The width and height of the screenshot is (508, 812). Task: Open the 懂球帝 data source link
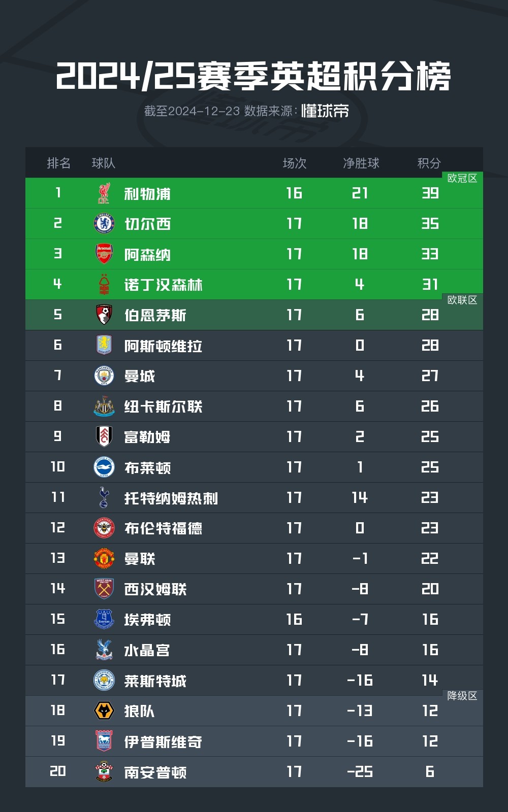pyautogui.click(x=325, y=111)
